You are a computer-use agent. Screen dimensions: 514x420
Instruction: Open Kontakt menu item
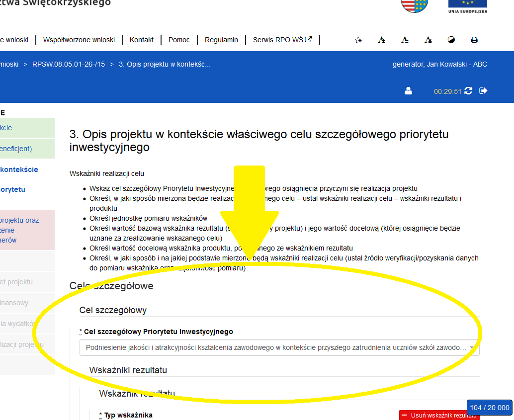[x=142, y=40]
